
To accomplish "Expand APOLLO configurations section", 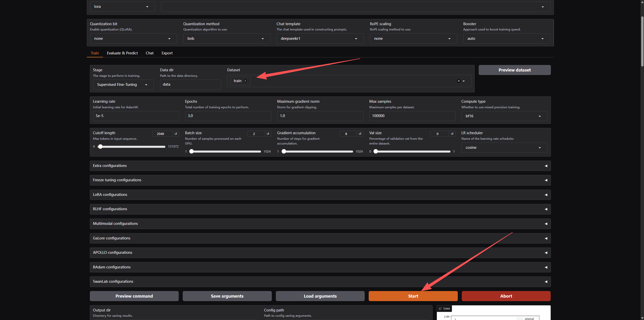I will tap(320, 253).
